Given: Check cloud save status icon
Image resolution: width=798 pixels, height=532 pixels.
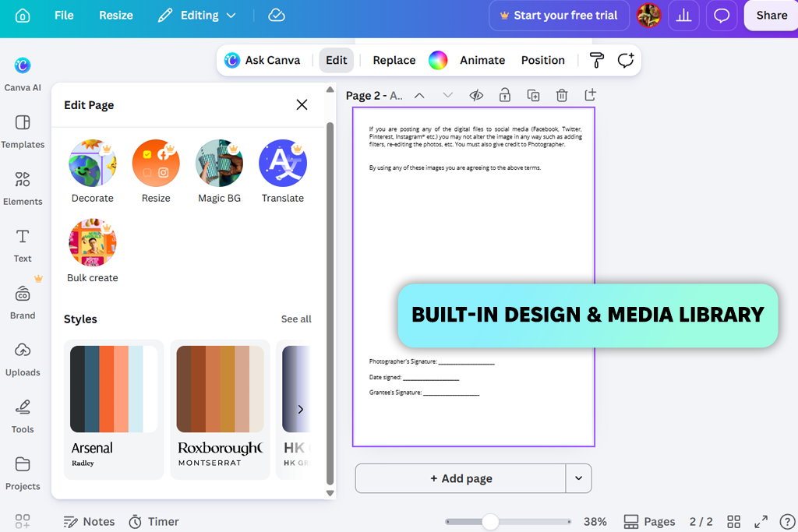Looking at the screenshot, I should [x=277, y=16].
